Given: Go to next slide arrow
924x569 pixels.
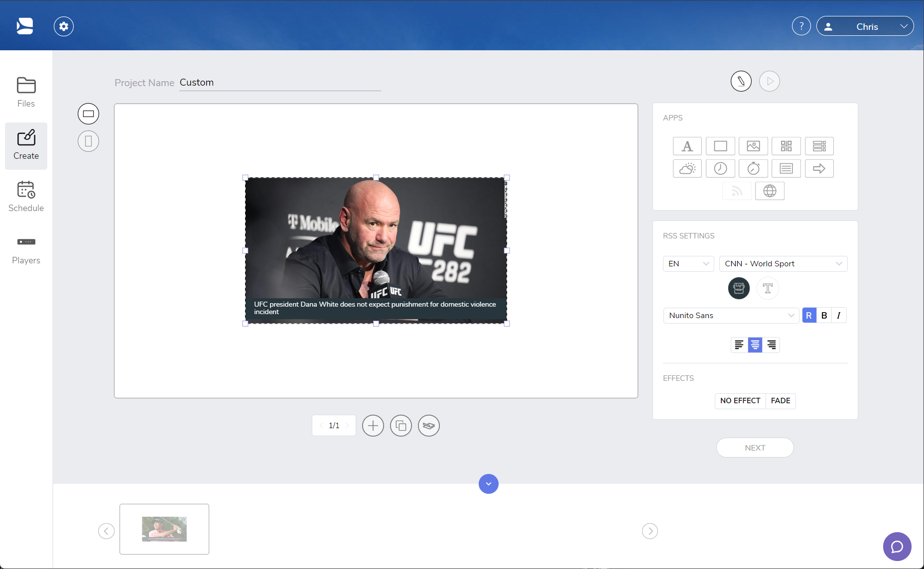Looking at the screenshot, I should [x=650, y=531].
